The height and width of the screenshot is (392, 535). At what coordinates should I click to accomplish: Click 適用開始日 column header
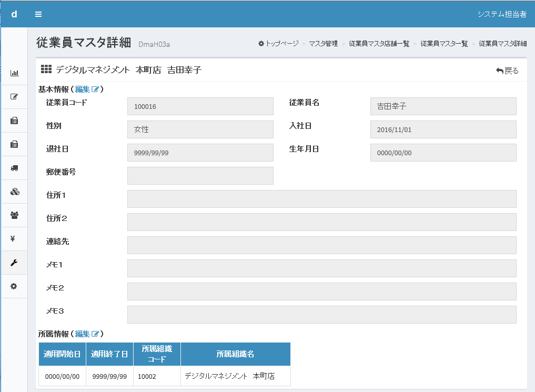pos(63,354)
